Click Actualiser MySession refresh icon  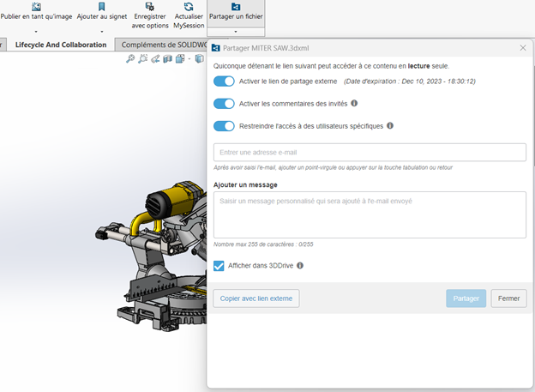coord(189,7)
